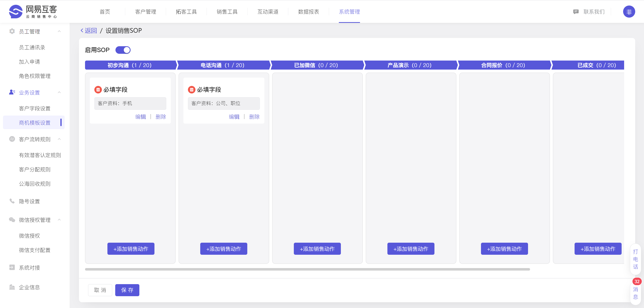Delete the required field in 电话沟通

pos(254,117)
